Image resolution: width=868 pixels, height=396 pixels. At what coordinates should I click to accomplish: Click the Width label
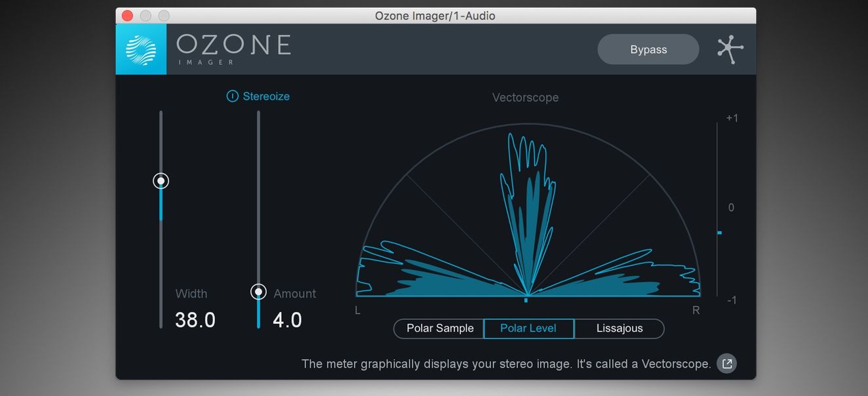click(x=191, y=294)
